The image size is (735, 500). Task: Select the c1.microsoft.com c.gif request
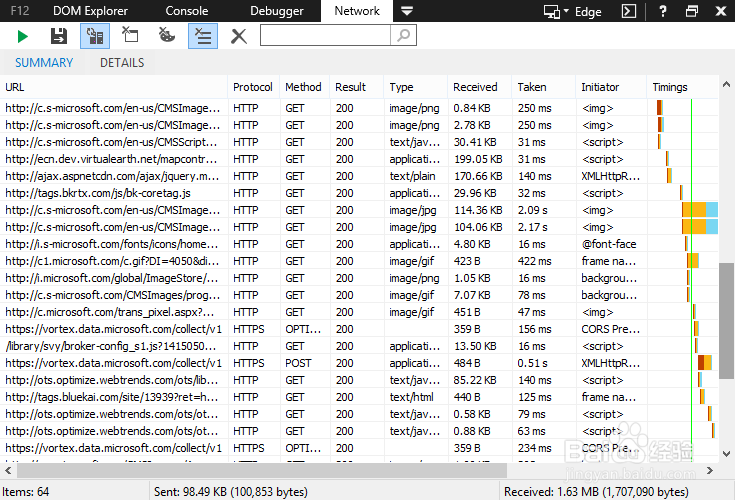coord(359,261)
